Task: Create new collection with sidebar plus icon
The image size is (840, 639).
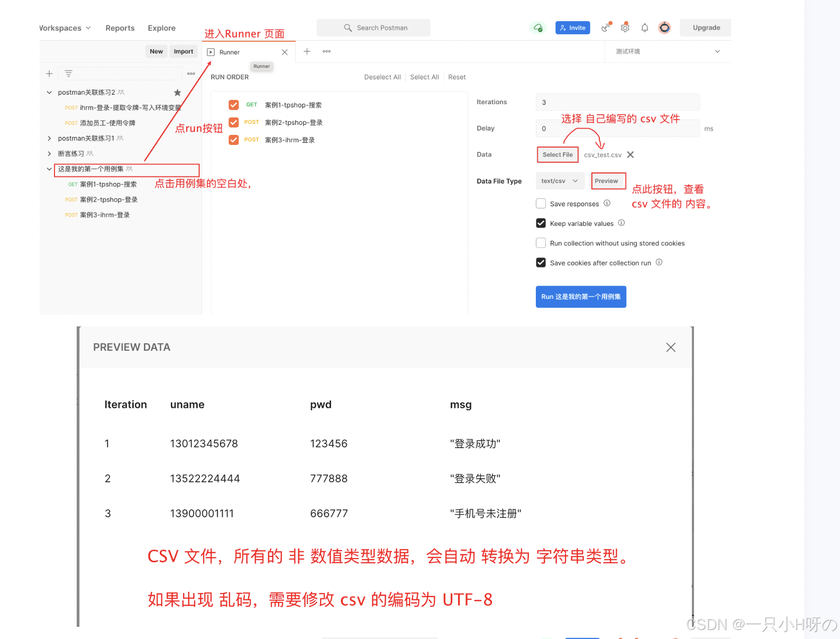Action: [49, 74]
